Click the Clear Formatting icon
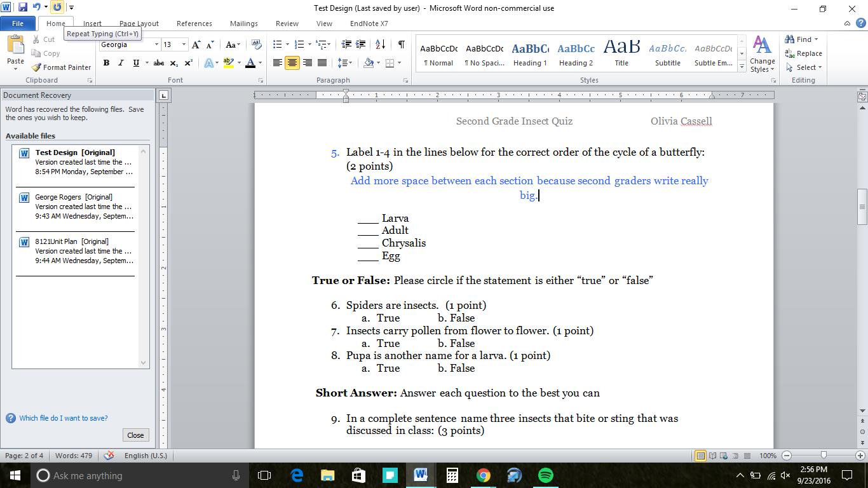Image resolution: width=868 pixels, height=488 pixels. [257, 44]
